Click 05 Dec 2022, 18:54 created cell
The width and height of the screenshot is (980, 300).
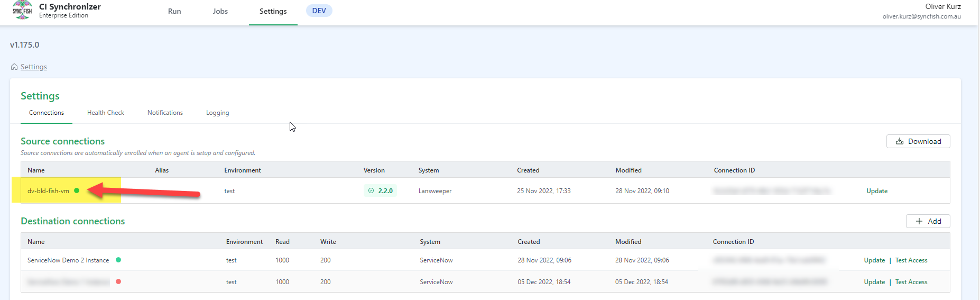[544, 282]
